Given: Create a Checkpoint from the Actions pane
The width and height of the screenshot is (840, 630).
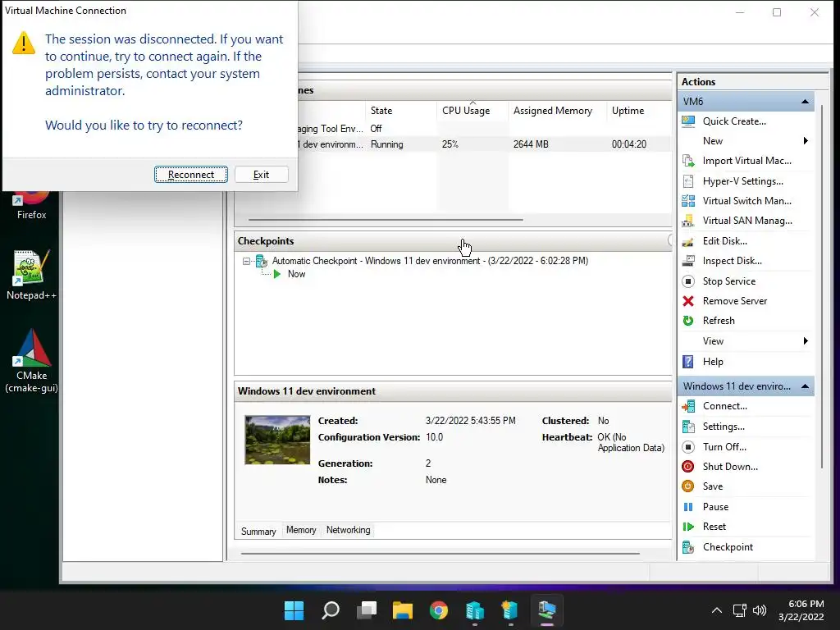Looking at the screenshot, I should pos(728,547).
